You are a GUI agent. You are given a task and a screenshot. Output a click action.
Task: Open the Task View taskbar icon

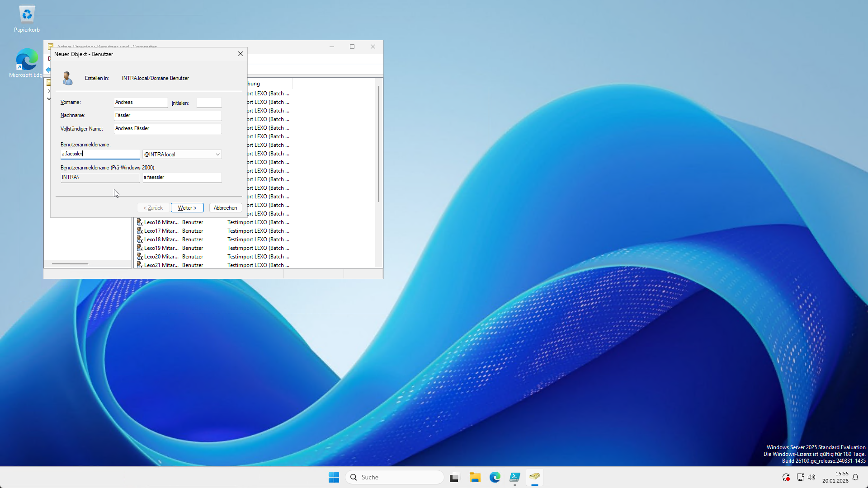(454, 477)
